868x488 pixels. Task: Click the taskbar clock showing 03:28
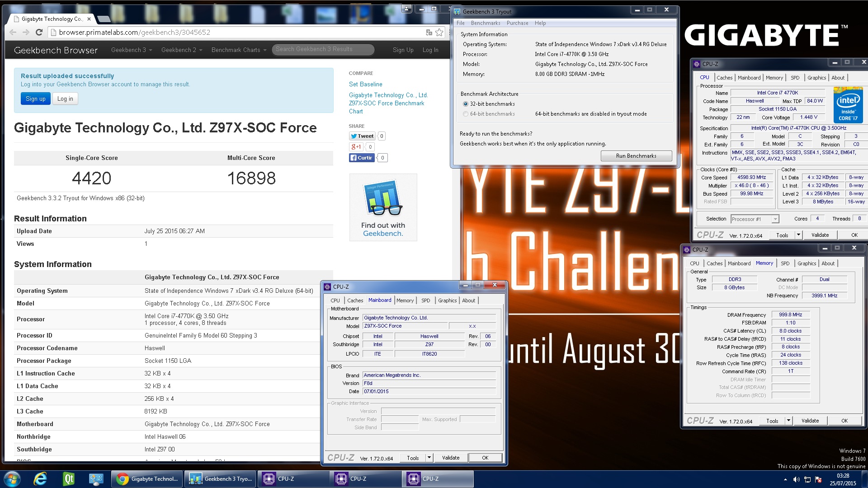(x=842, y=479)
